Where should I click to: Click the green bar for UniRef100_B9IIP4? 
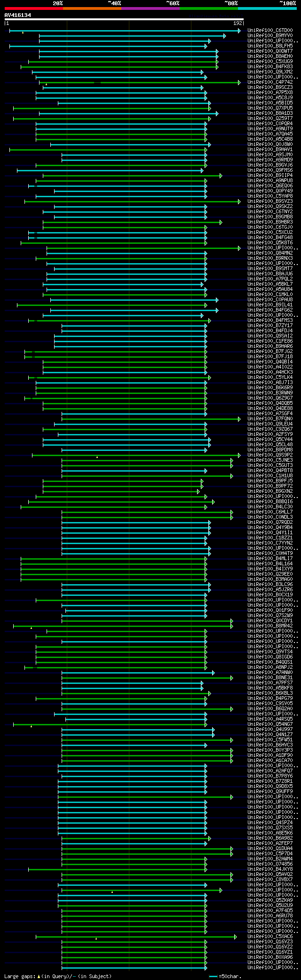tap(133, 176)
